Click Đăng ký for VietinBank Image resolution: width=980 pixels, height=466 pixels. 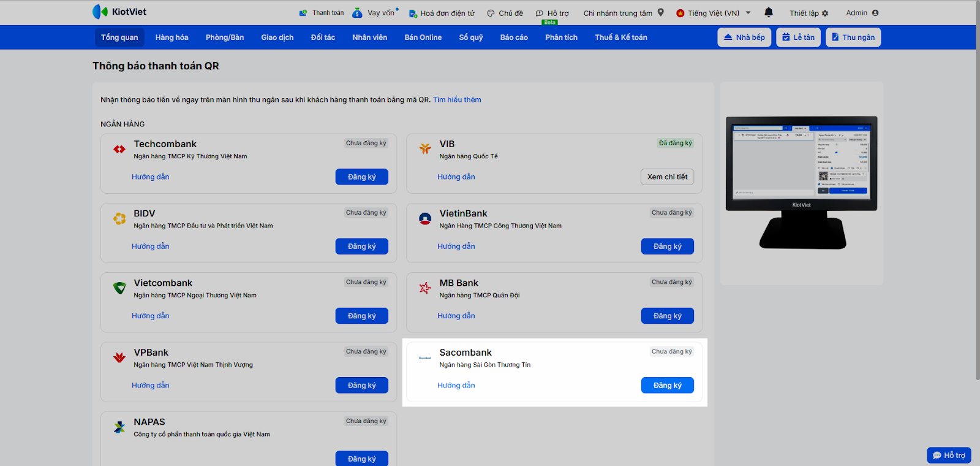668,246
